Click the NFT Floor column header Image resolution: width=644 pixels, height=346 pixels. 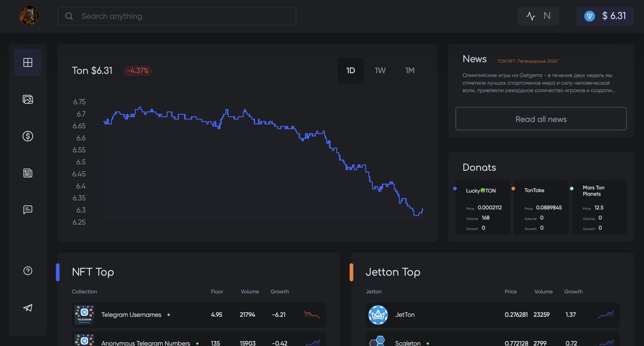click(x=217, y=292)
